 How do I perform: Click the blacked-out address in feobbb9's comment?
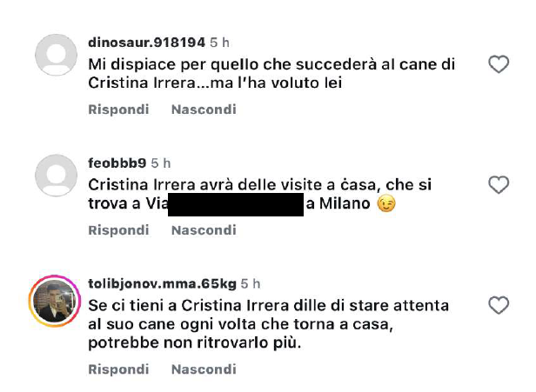click(x=236, y=204)
